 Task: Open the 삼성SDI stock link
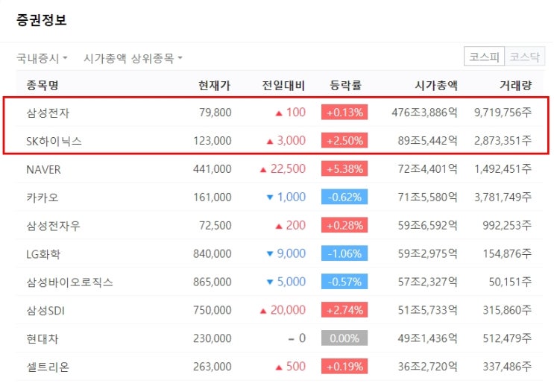click(45, 310)
